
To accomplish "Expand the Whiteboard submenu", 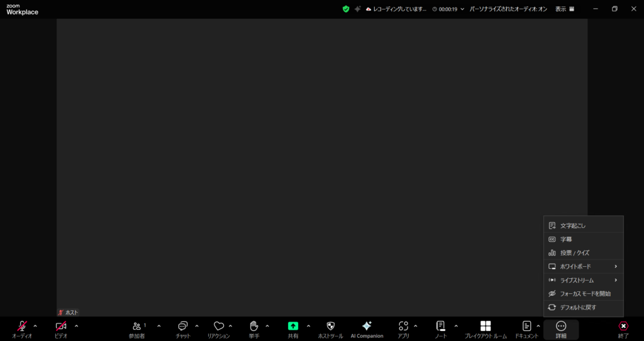I will click(x=584, y=266).
